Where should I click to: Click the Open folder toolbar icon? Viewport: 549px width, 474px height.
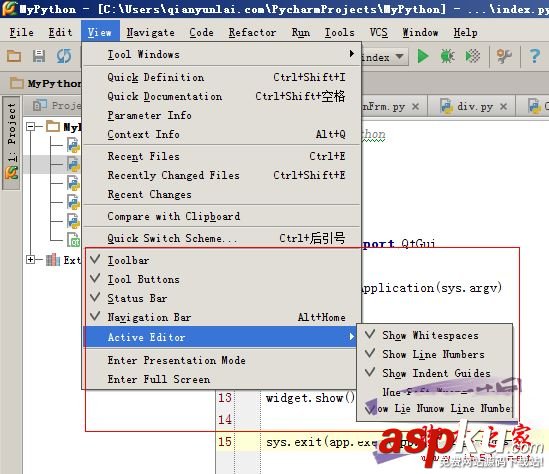[x=14, y=56]
